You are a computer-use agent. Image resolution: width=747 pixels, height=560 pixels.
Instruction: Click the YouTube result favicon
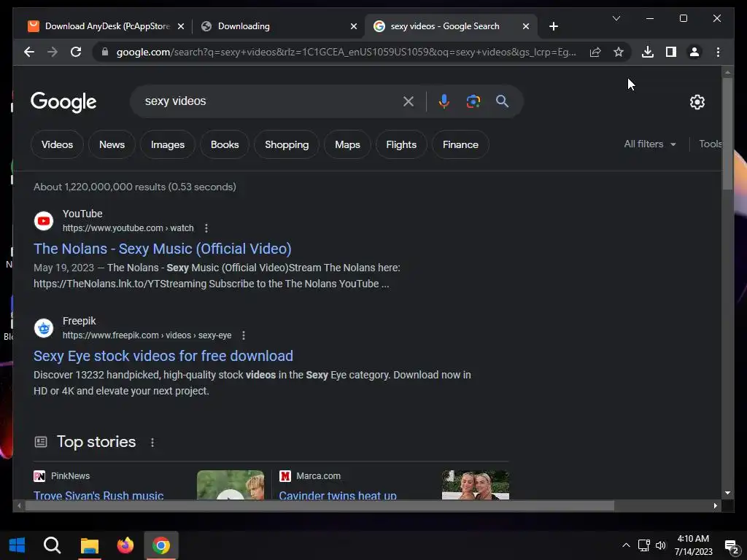tap(44, 221)
